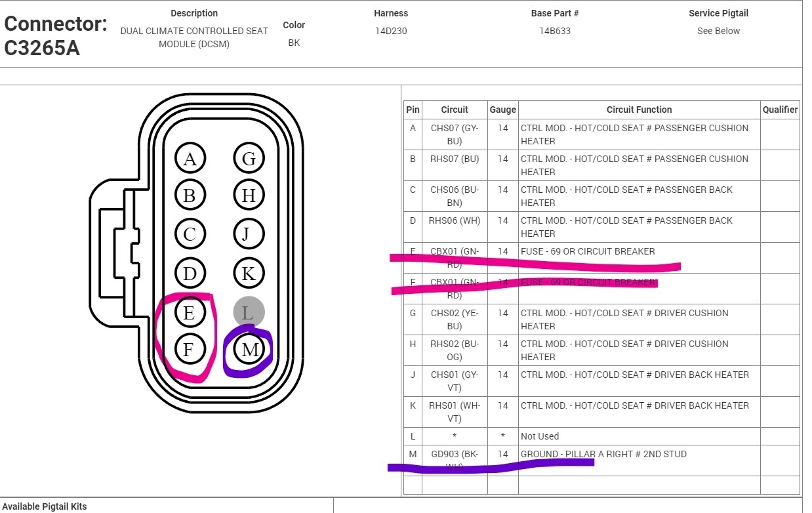Click the 'Description' header label

(194, 13)
